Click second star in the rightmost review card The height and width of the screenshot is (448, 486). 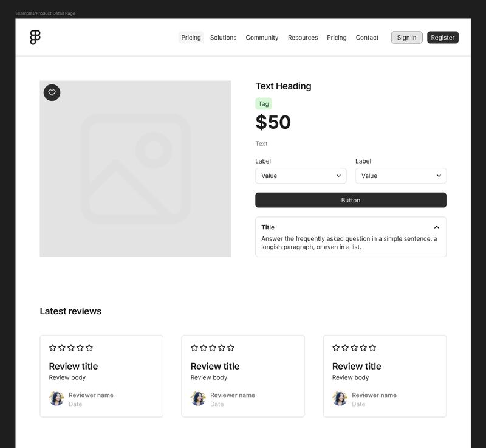tap(345, 348)
